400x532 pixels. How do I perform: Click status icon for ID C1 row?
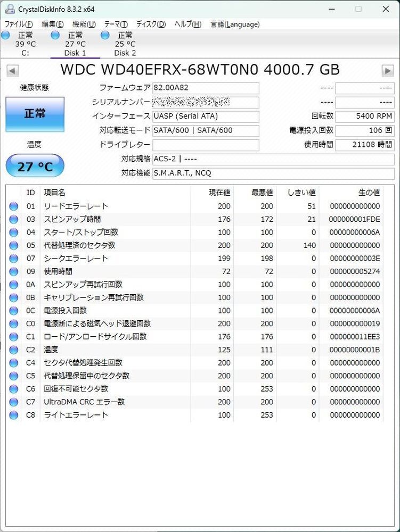coord(14,337)
